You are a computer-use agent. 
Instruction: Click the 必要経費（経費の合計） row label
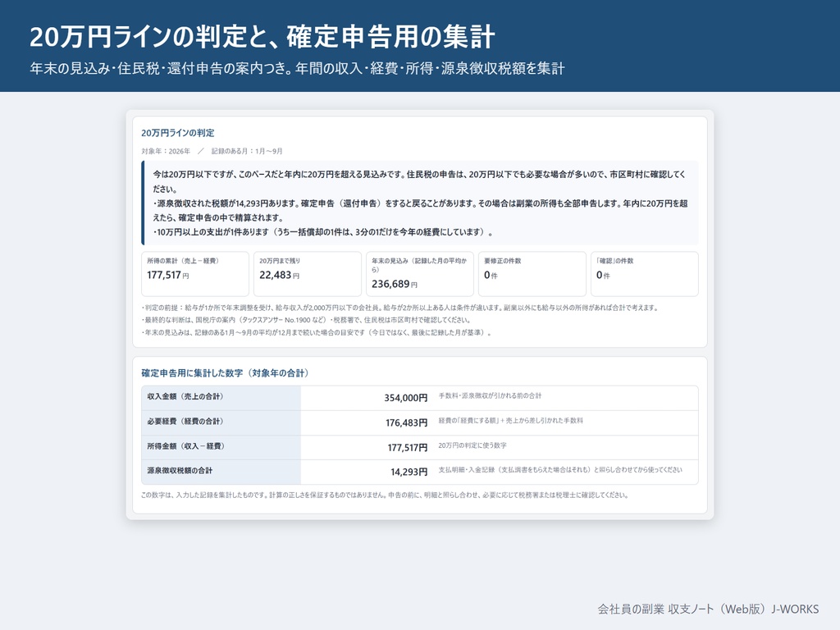pyautogui.click(x=185, y=421)
